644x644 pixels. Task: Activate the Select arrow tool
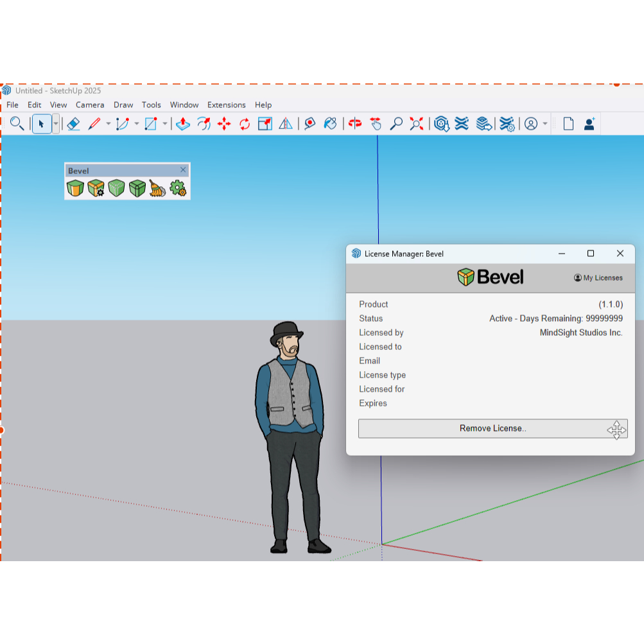point(42,124)
